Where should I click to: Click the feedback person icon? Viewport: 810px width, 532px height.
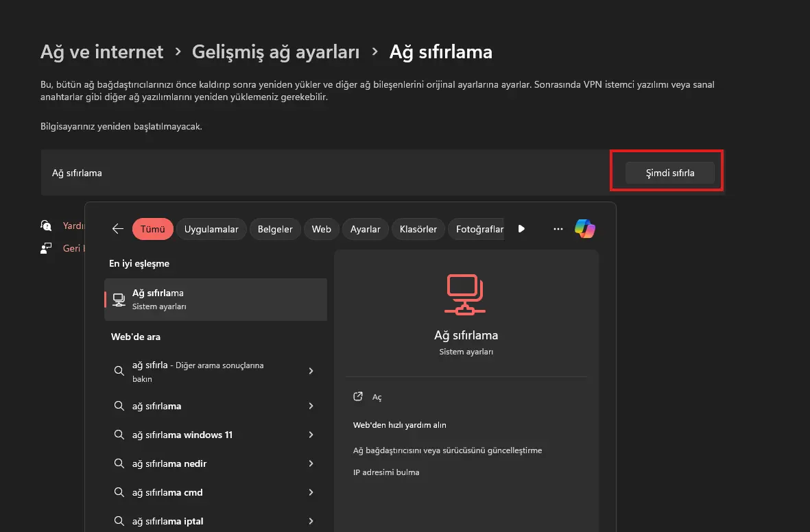coord(46,248)
